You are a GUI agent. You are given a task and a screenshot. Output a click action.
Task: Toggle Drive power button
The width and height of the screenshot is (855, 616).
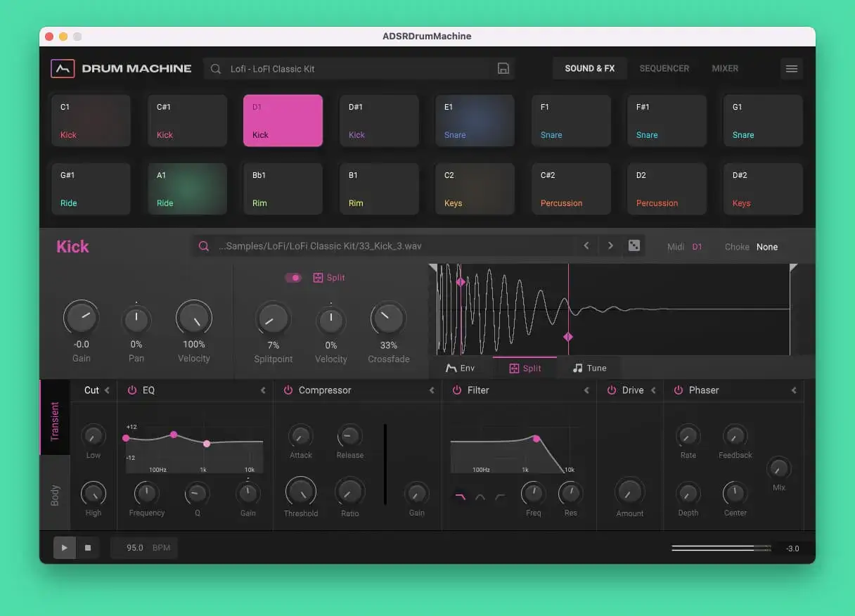(x=611, y=390)
